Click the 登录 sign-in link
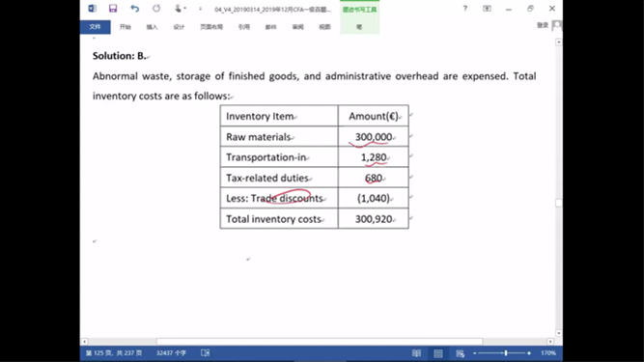 [543, 25]
